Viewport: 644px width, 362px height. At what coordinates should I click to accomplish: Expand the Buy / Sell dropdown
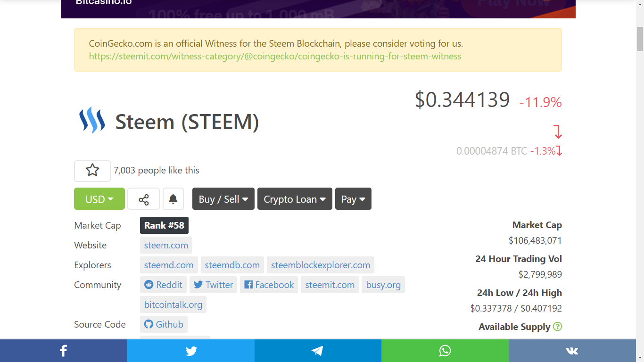[223, 199]
